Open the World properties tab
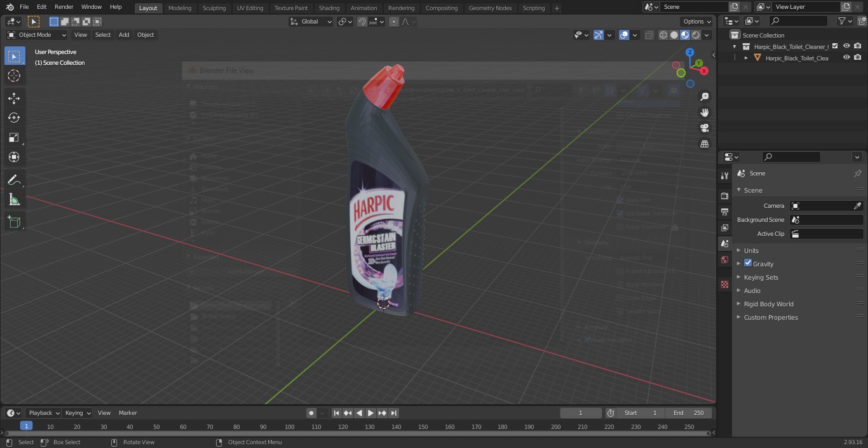Screen dimensions: 868x448 tap(724, 260)
